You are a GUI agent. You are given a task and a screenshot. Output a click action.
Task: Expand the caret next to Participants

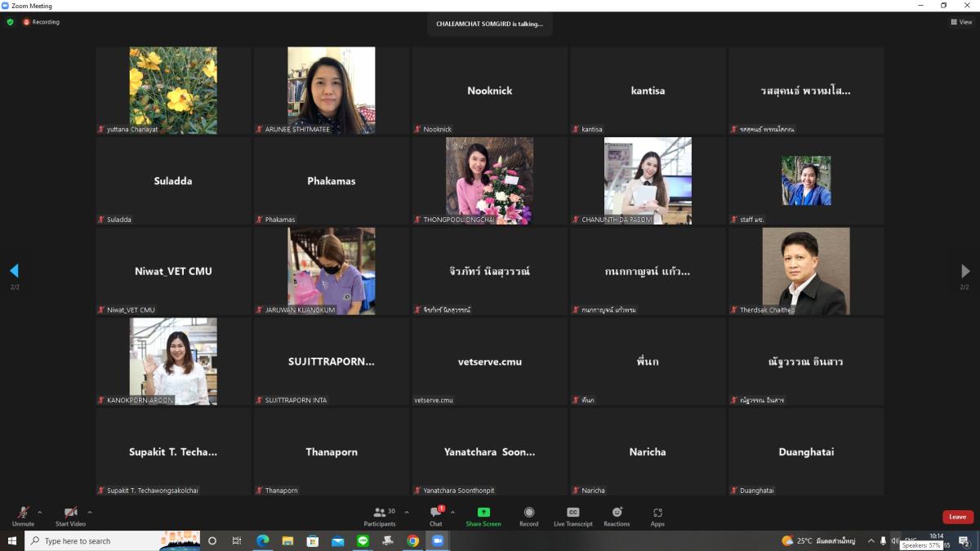point(407,513)
